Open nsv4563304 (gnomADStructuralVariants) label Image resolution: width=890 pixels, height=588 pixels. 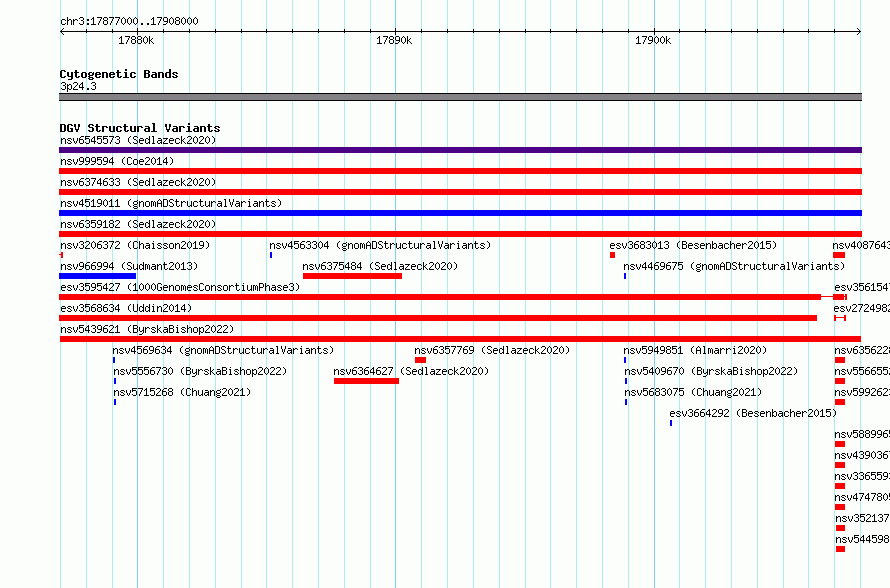[x=380, y=245]
